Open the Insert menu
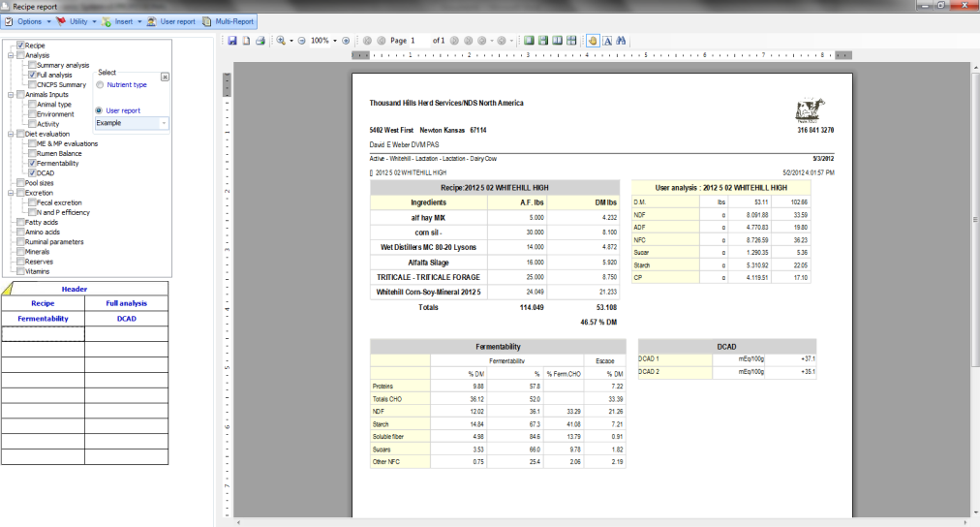The height and width of the screenshot is (527, 980). point(124,21)
